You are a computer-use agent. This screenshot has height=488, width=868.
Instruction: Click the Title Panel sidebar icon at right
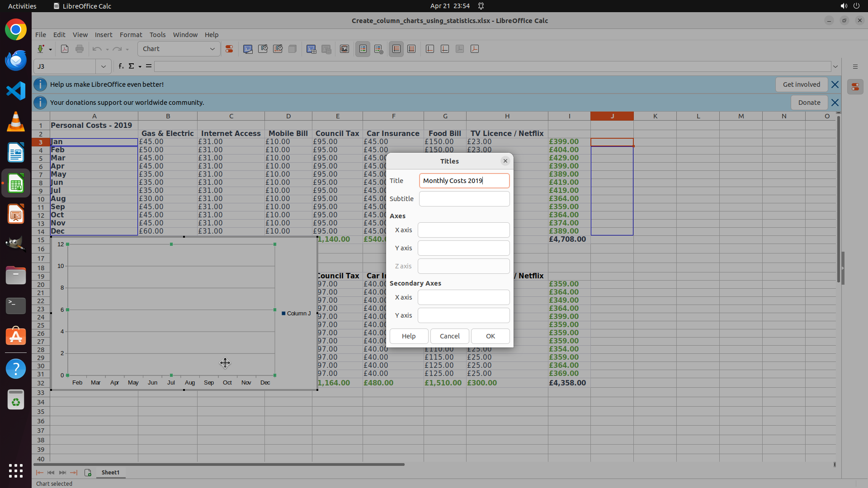(855, 87)
